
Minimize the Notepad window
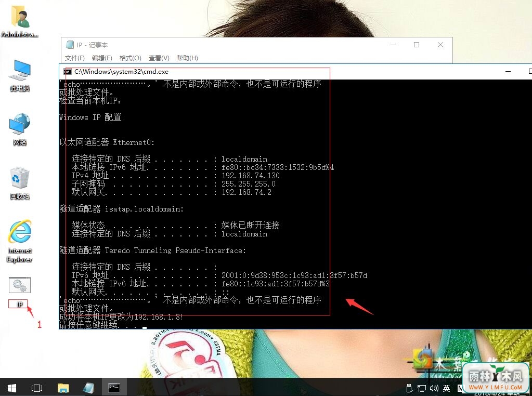point(393,45)
